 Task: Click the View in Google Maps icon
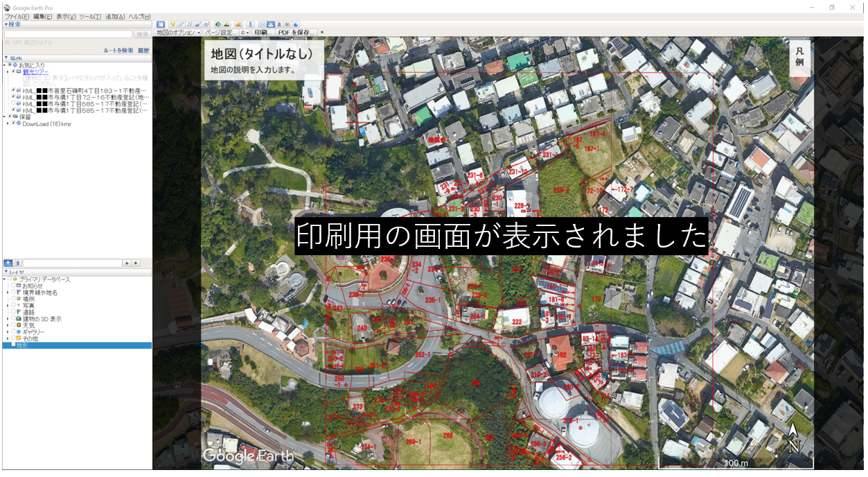(287, 24)
